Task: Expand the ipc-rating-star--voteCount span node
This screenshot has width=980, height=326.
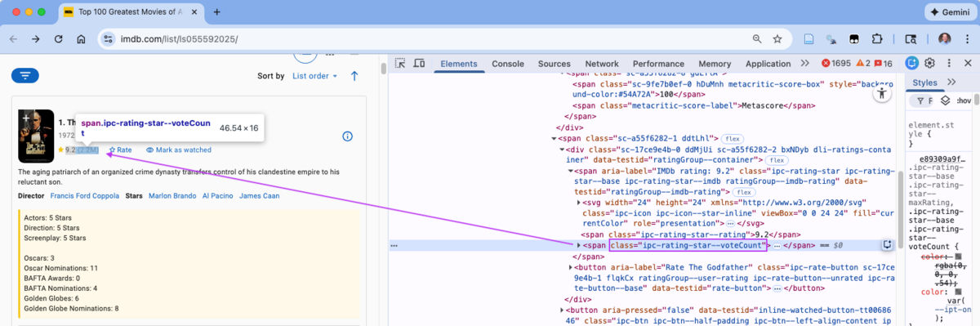Action: pos(580,245)
